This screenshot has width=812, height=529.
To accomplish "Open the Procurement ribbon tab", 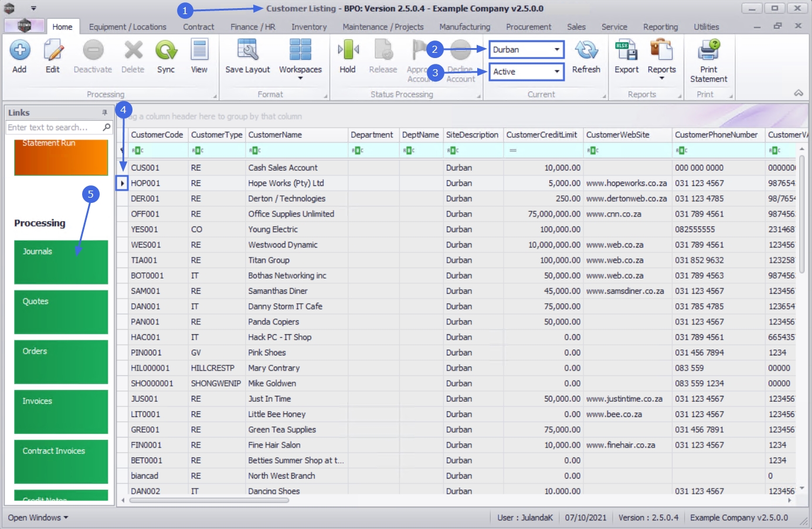I will (528, 27).
